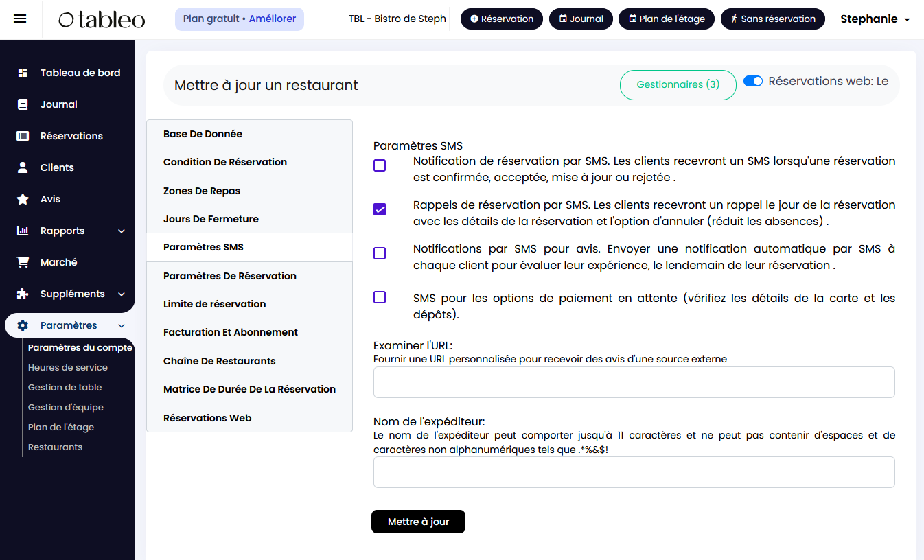924x560 pixels.
Task: Open the Base De Donnée tab
Action: [249, 134]
